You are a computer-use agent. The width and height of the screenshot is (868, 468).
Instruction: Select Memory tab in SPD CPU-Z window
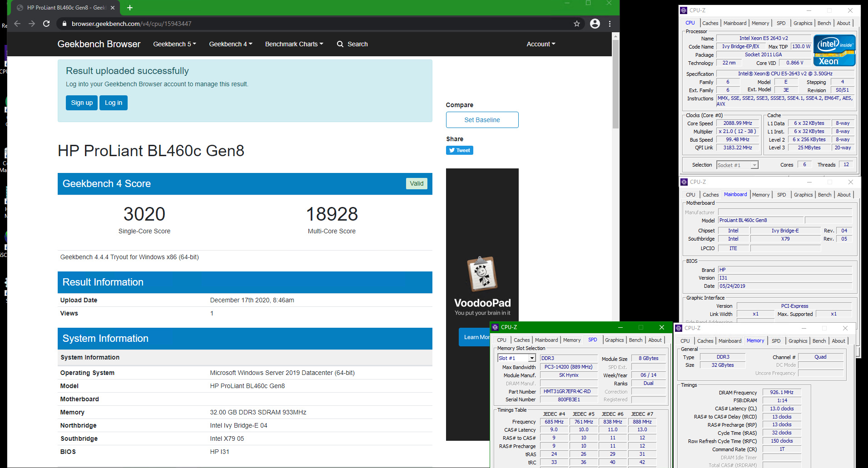click(572, 340)
